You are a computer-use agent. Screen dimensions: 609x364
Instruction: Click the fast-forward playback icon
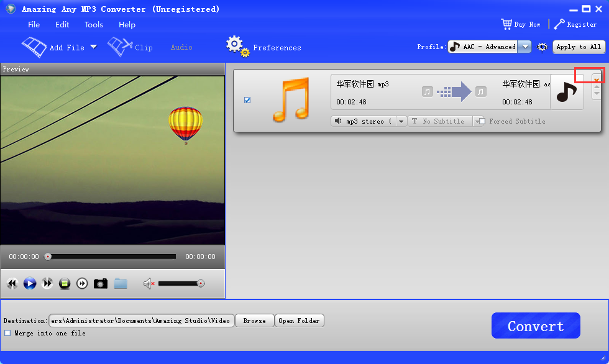pyautogui.click(x=47, y=283)
